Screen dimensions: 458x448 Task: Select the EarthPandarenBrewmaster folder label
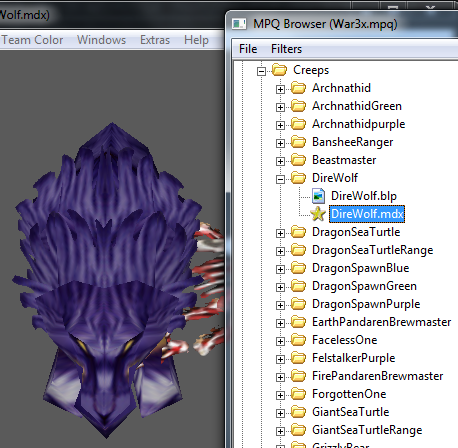(381, 322)
